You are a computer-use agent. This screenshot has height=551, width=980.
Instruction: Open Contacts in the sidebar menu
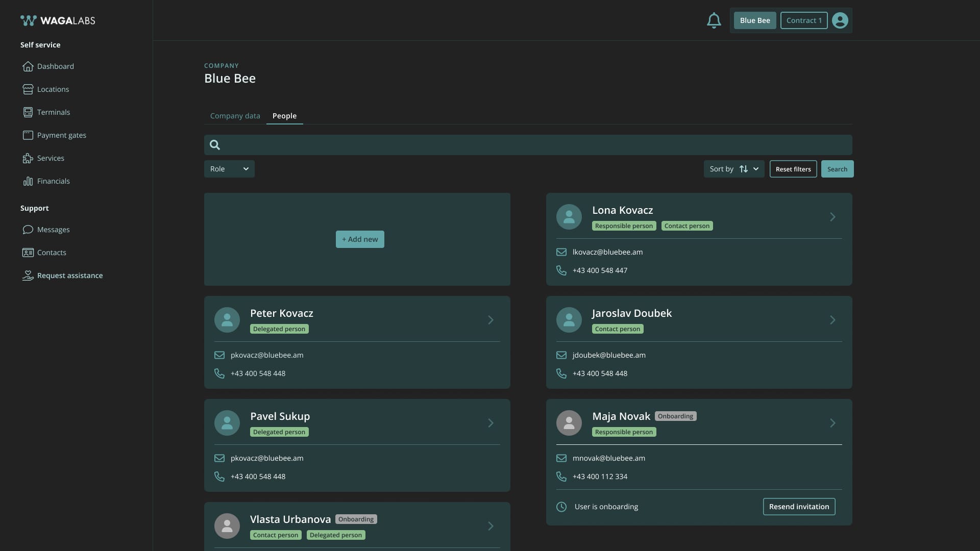[x=52, y=253]
